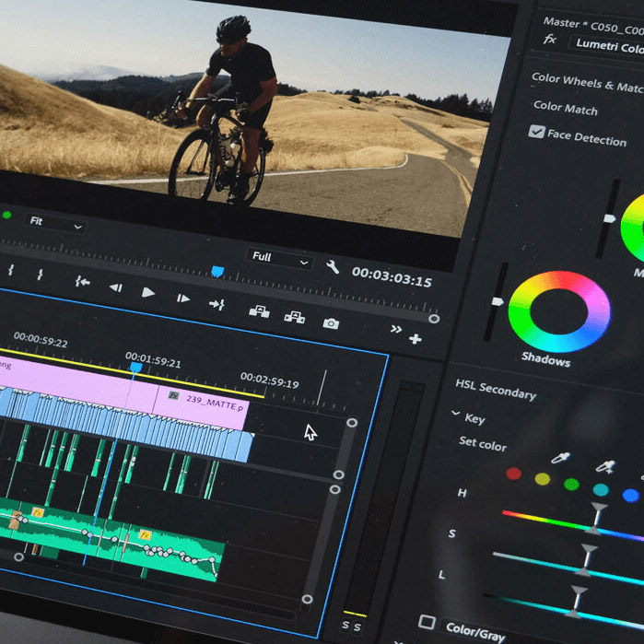The width and height of the screenshot is (644, 644).
Task: Select the 239_MATTE.p clip
Action: (x=201, y=408)
